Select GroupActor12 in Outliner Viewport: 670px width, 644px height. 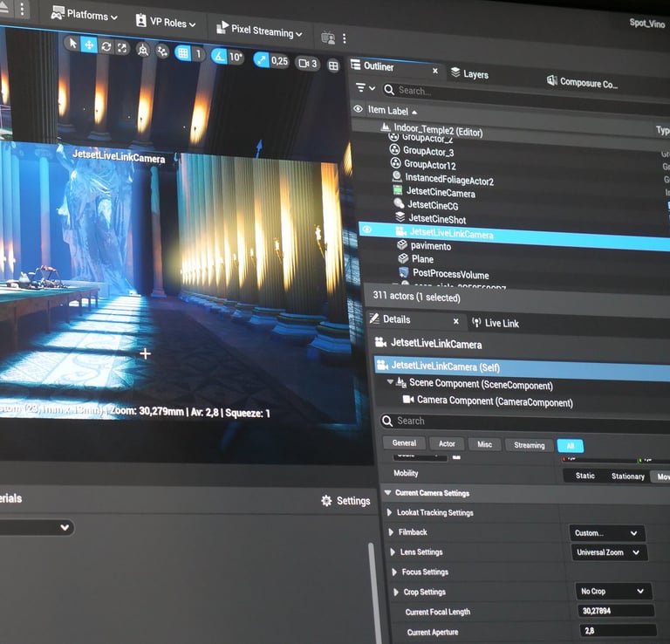pos(429,165)
